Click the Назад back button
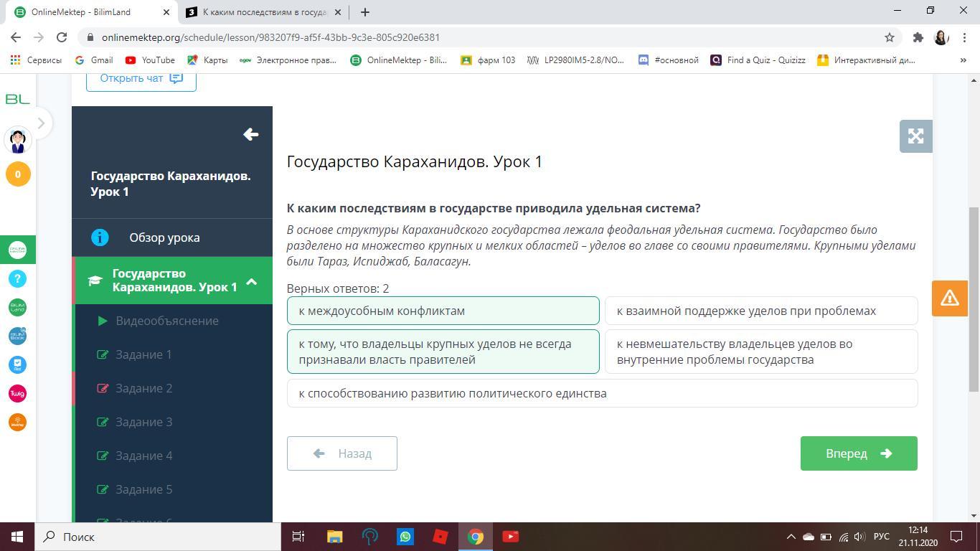The height and width of the screenshot is (551, 980). [342, 453]
